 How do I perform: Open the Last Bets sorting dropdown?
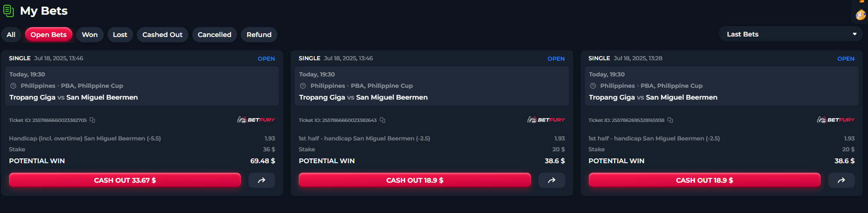791,34
